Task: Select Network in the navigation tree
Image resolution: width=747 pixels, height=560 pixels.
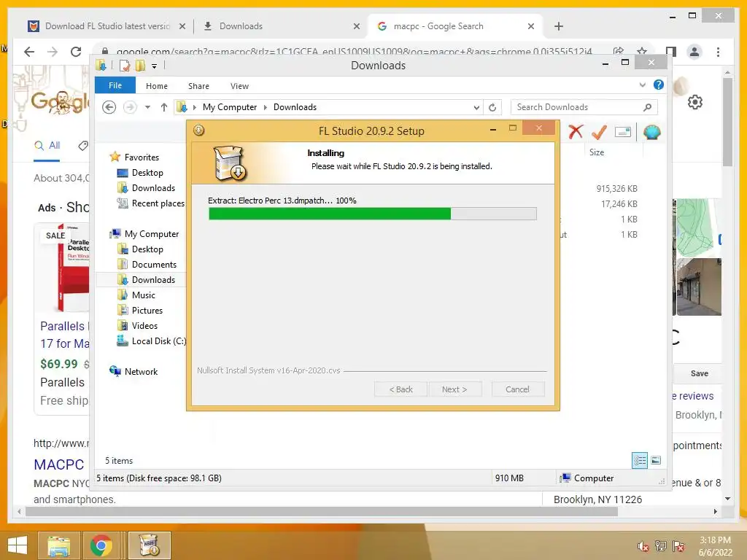Action: [x=134, y=371]
